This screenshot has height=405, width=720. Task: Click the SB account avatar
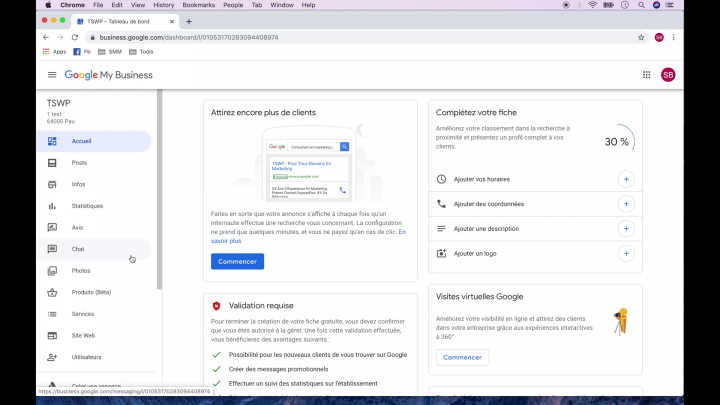coord(668,75)
